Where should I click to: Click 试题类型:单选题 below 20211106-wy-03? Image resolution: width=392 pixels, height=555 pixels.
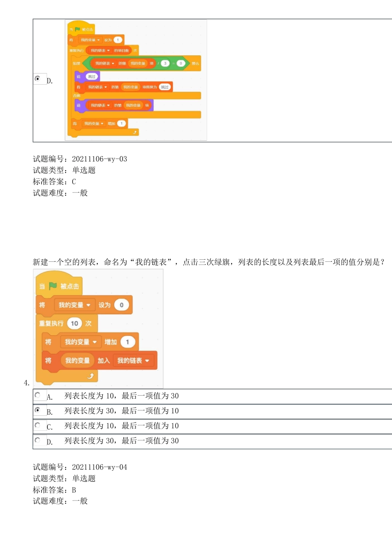click(64, 170)
